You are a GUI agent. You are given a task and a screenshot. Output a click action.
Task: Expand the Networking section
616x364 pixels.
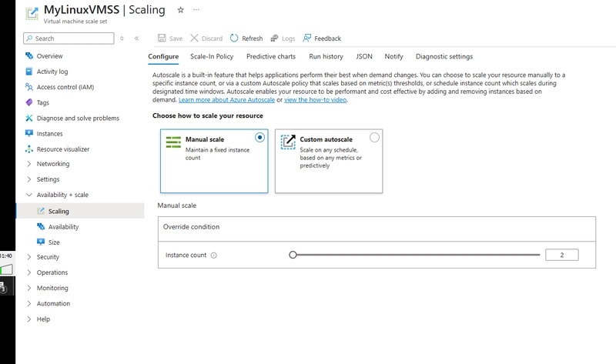pos(29,164)
